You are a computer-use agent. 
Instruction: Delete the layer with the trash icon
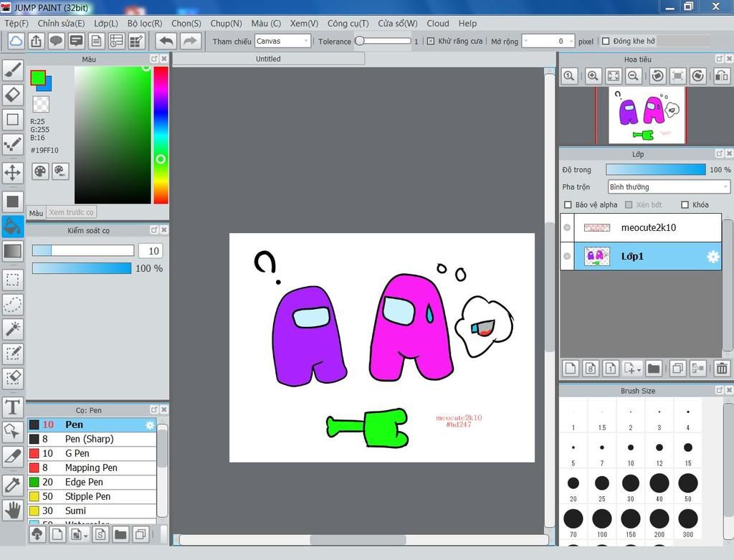coord(721,369)
